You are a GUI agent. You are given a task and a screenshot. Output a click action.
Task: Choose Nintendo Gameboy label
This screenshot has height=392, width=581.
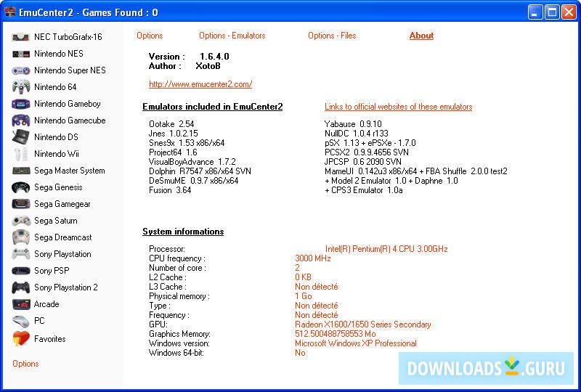(67, 104)
